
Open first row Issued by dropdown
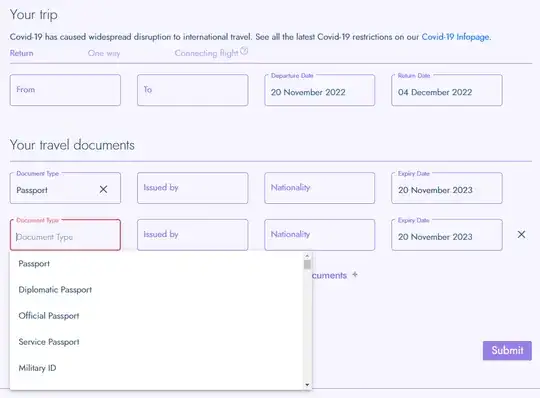(193, 188)
